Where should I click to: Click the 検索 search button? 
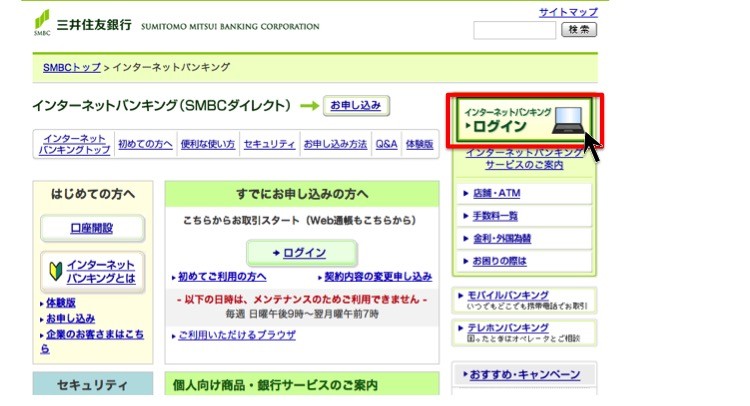point(579,30)
